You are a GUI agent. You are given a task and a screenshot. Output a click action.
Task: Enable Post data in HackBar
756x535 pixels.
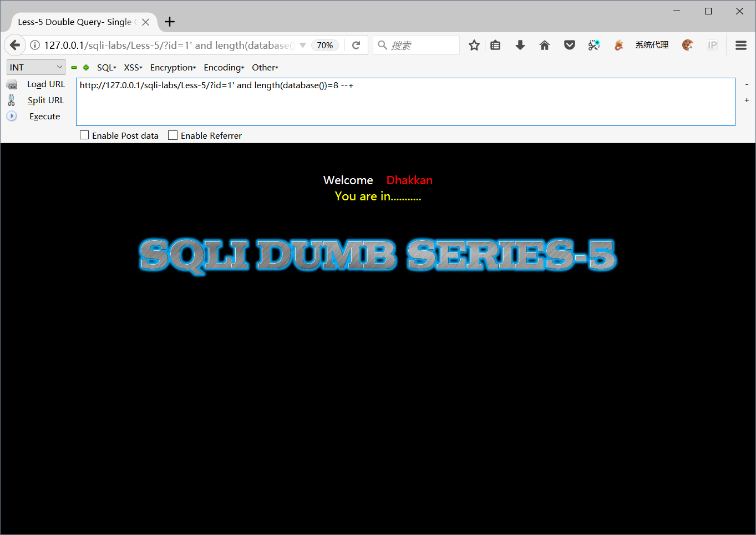click(x=84, y=135)
